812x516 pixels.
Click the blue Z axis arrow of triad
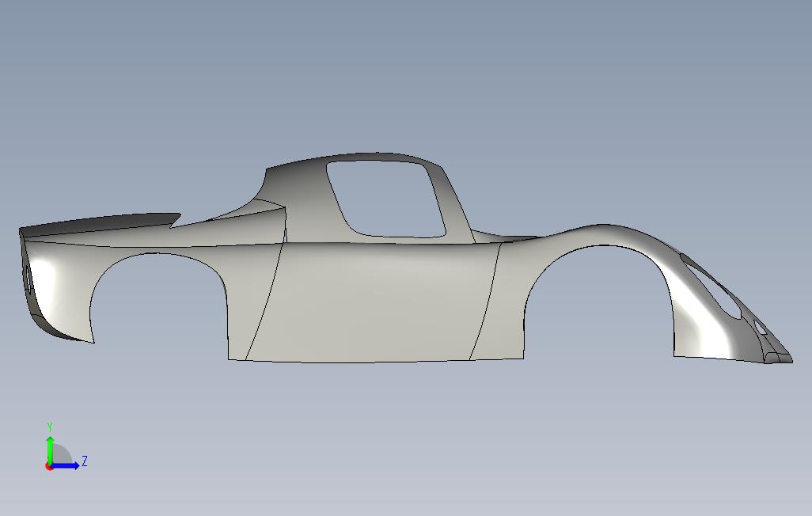click(x=65, y=465)
